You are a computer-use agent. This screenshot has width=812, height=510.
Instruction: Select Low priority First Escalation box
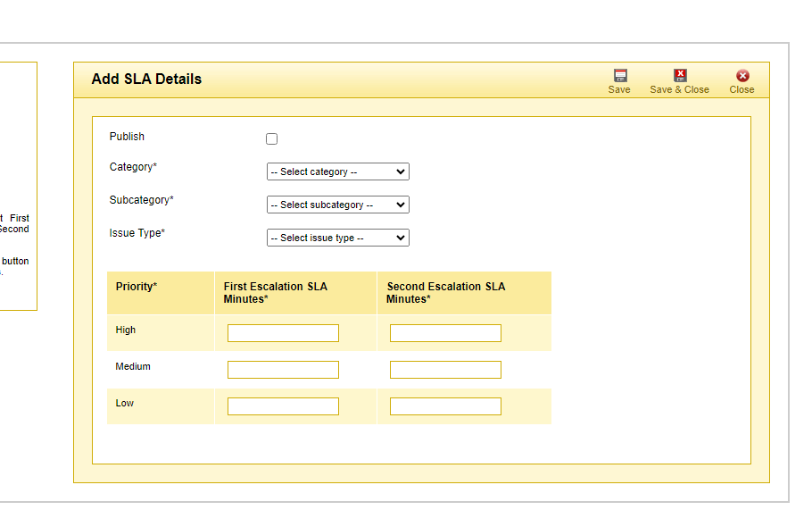tap(283, 406)
